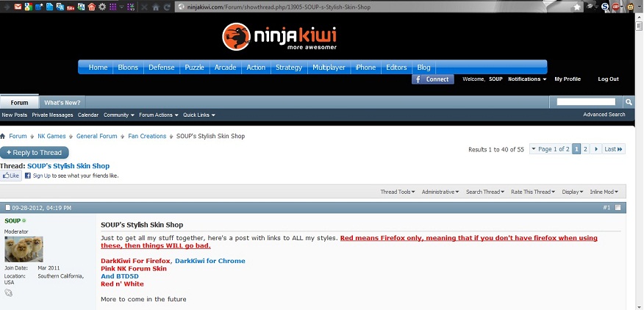Open the Fan Creations breadcrumb link
The width and height of the screenshot is (644, 310).
[147, 136]
